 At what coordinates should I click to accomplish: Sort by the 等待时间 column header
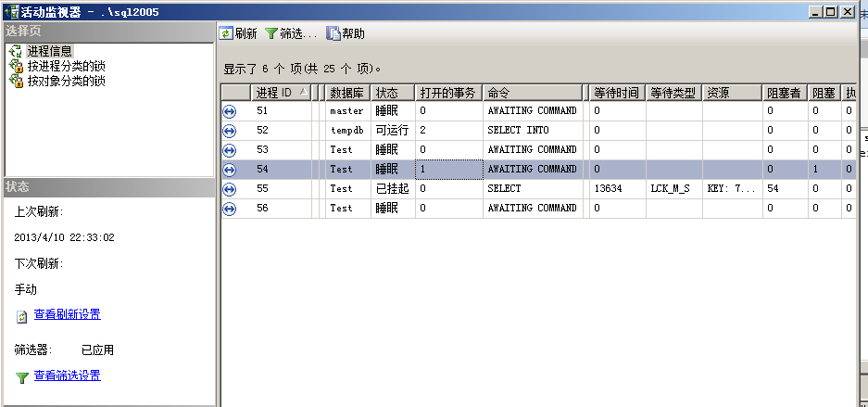[617, 93]
